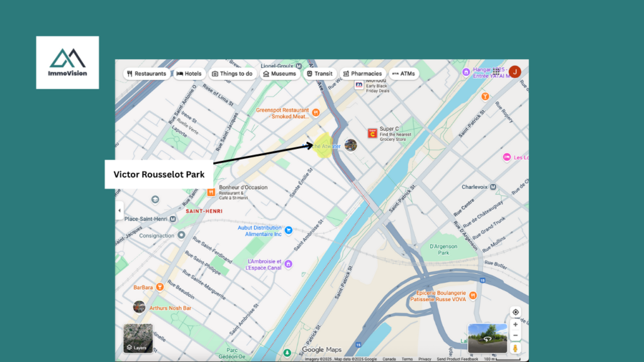644x362 pixels.
Task: Open the Street View preview thumbnail
Action: [x=487, y=338]
